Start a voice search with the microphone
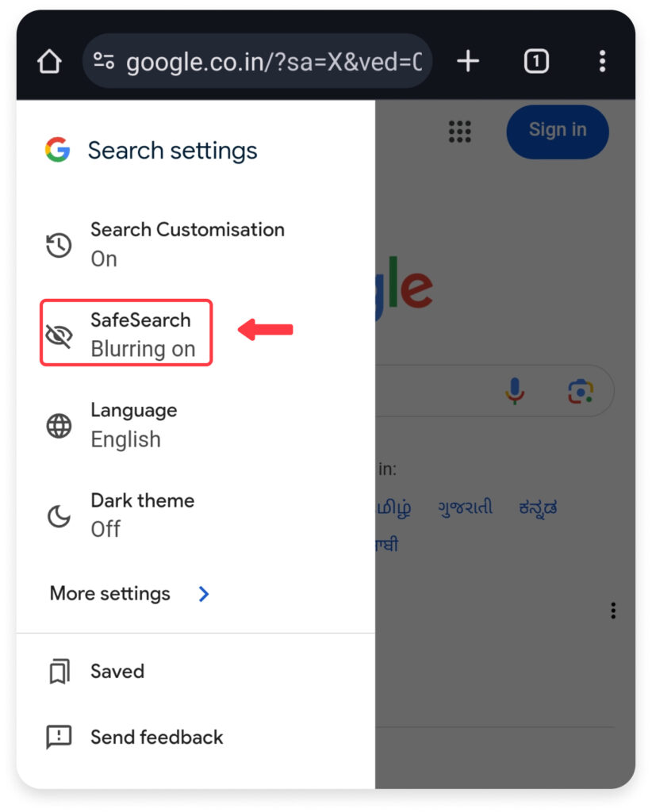This screenshot has width=652, height=812. [x=513, y=390]
